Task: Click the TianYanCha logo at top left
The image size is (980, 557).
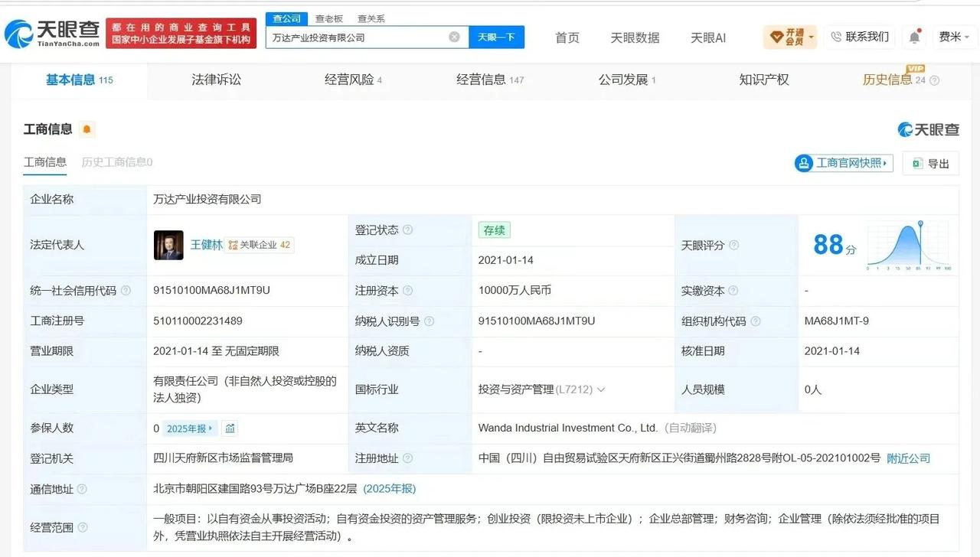Action: point(52,33)
